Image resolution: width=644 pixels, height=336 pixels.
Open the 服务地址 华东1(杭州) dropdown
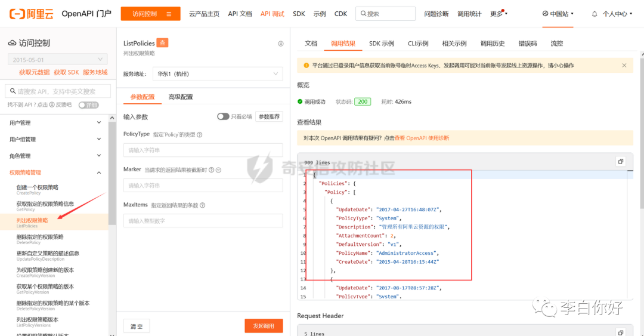click(x=218, y=74)
